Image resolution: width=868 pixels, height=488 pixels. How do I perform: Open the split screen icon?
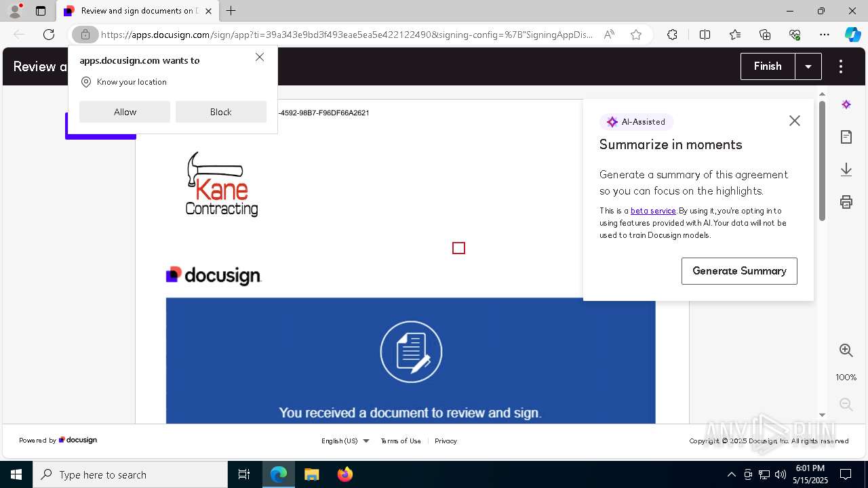[705, 35]
